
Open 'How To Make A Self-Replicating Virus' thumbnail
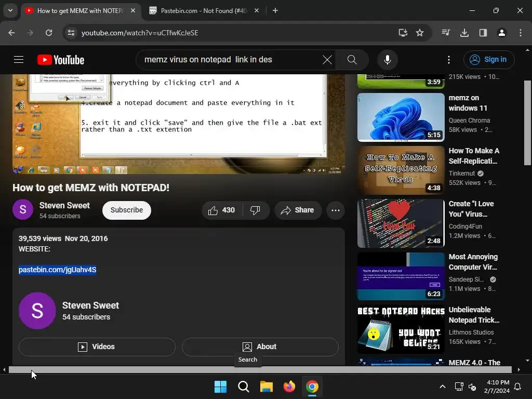tap(401, 170)
